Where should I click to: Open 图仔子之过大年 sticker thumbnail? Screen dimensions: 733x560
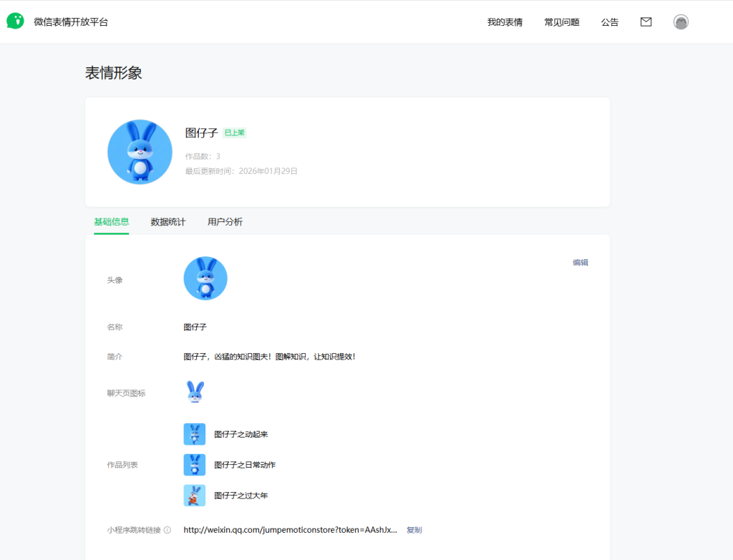click(x=195, y=496)
